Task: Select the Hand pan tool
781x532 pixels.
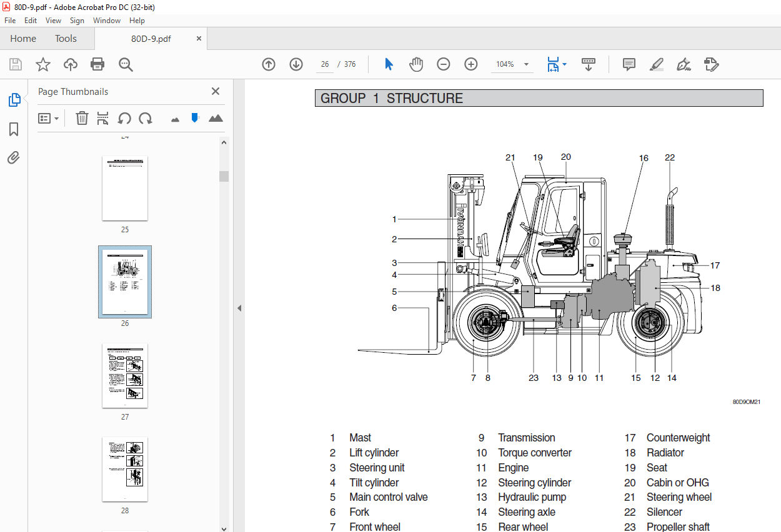Action: (x=416, y=64)
